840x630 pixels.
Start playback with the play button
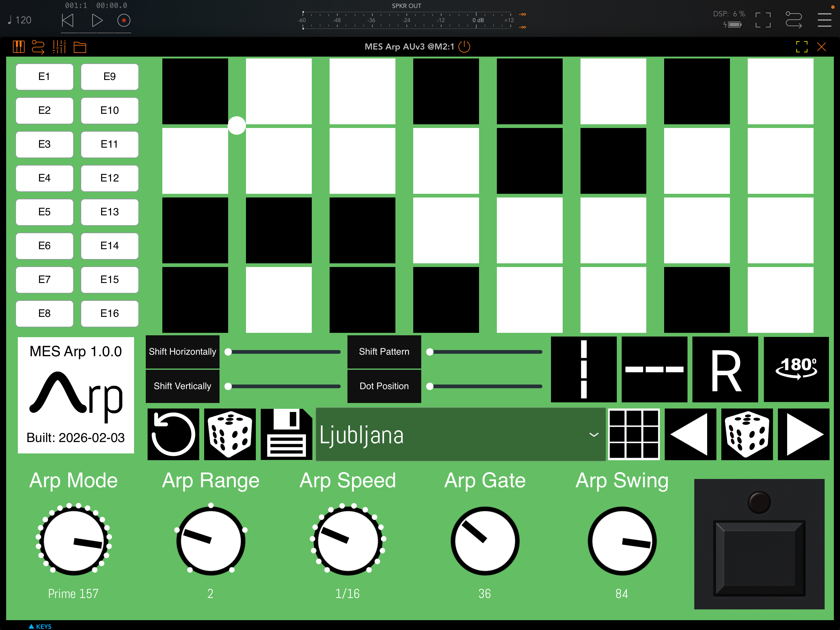(x=97, y=20)
